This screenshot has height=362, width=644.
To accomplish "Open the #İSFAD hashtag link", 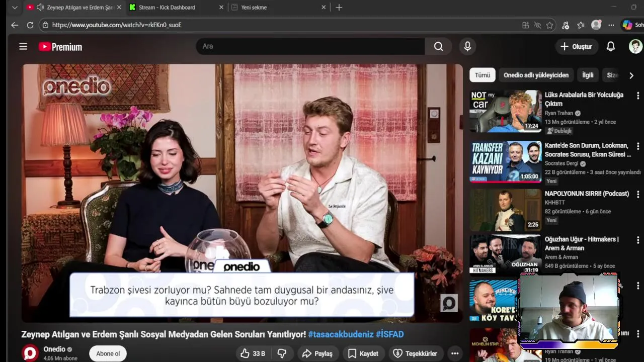I will (x=389, y=334).
